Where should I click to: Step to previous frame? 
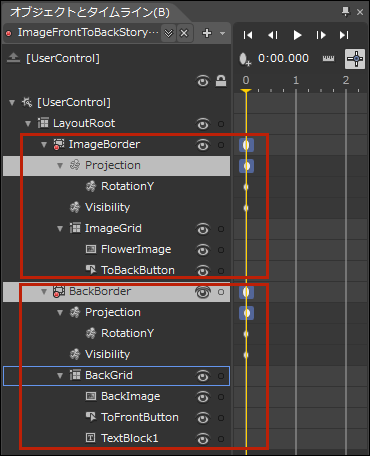(273, 35)
